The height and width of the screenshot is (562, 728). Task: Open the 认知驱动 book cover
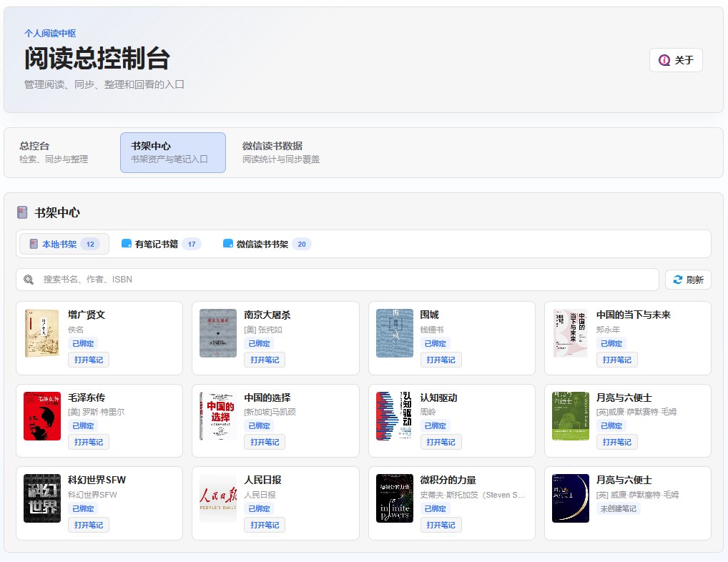[395, 416]
